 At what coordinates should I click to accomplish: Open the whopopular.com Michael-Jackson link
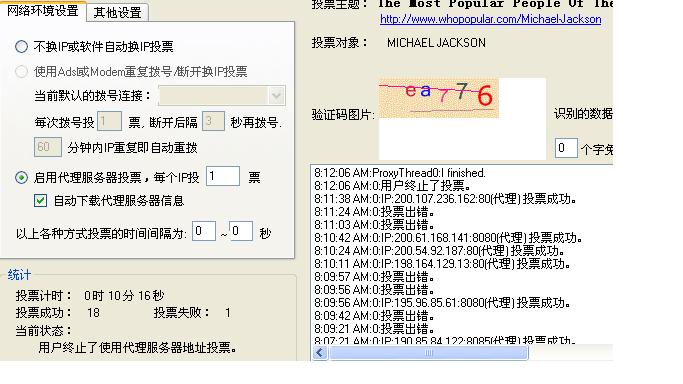(x=490, y=19)
